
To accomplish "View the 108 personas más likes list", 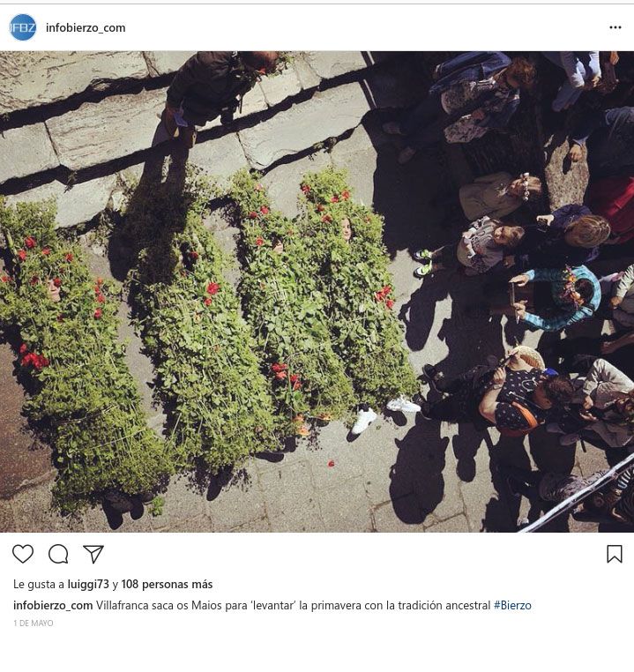I will click(x=167, y=584).
